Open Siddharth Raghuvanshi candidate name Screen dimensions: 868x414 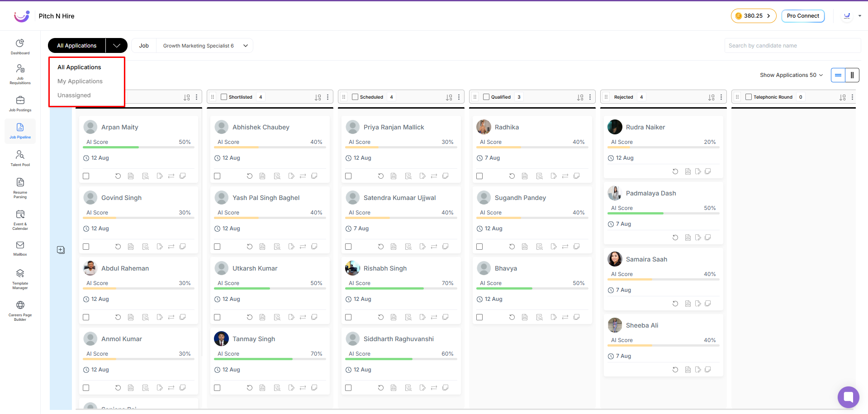coord(398,339)
